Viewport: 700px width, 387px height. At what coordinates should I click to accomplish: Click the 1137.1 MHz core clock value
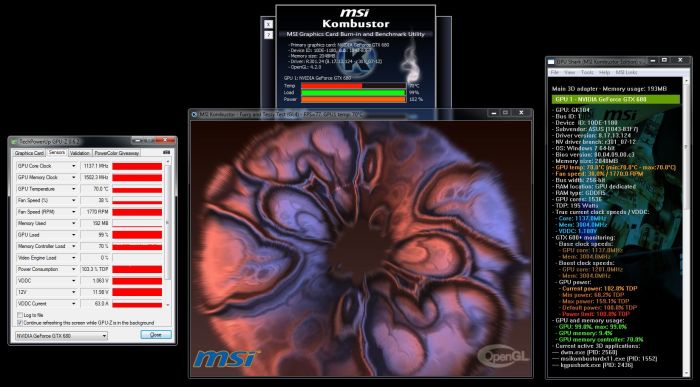94,166
